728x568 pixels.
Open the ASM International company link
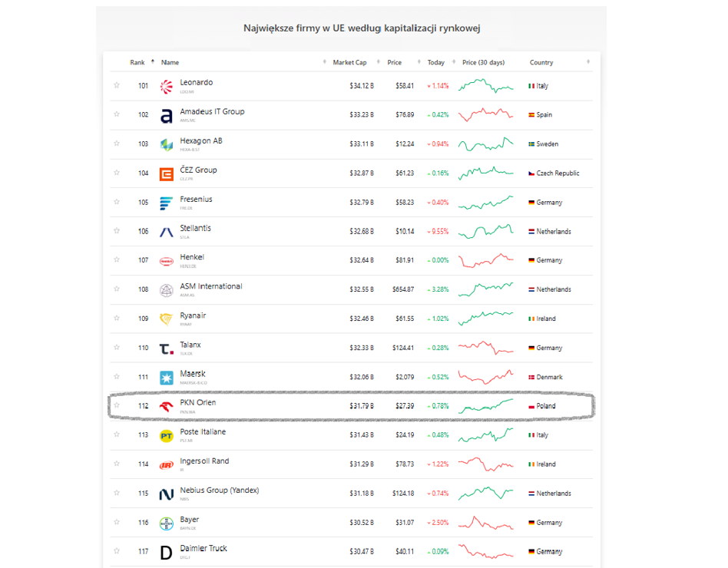click(x=211, y=286)
